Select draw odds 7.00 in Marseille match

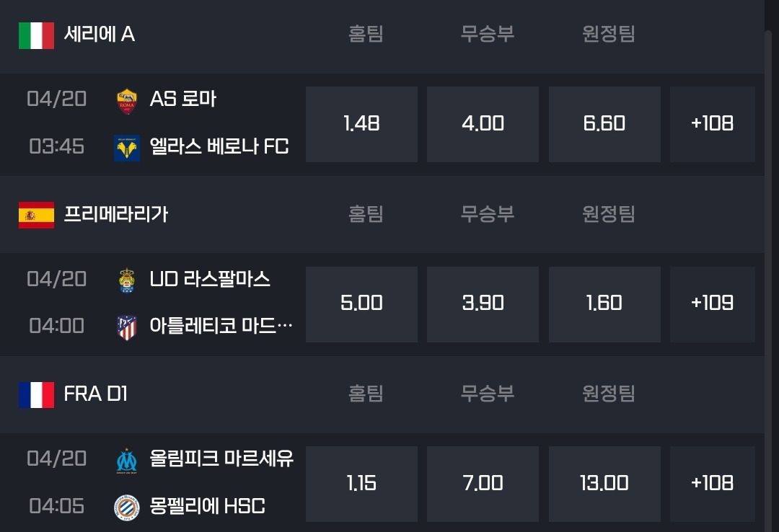(x=483, y=484)
